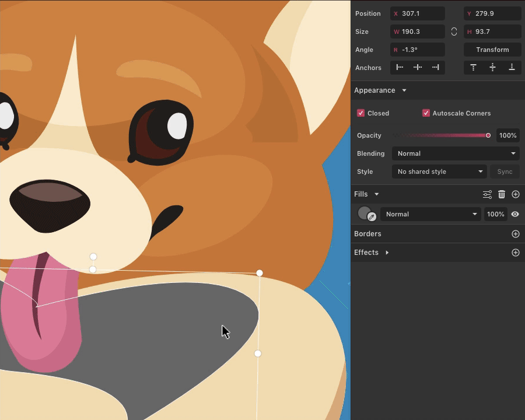Click the Transform button
Image resolution: width=525 pixels, height=420 pixels.
tap(492, 50)
